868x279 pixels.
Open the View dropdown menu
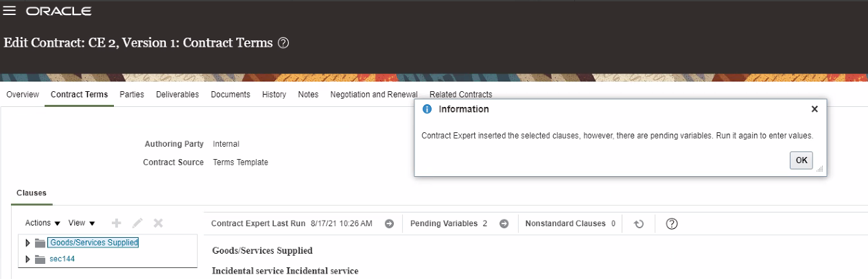click(82, 223)
